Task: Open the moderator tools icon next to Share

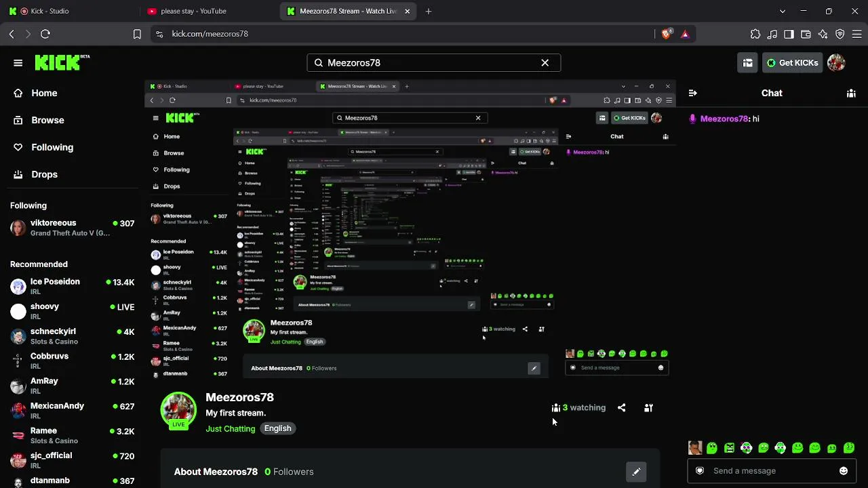Action: coord(648,408)
